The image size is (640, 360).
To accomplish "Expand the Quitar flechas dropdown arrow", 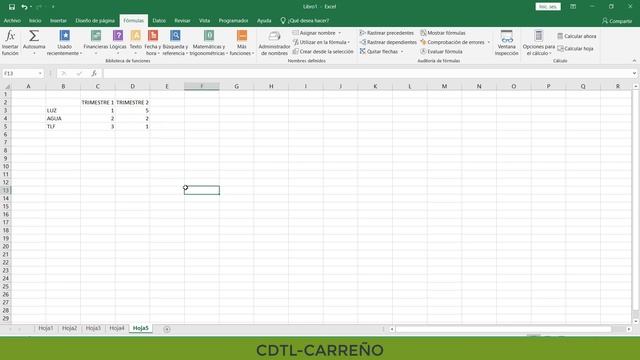I will click(402, 51).
